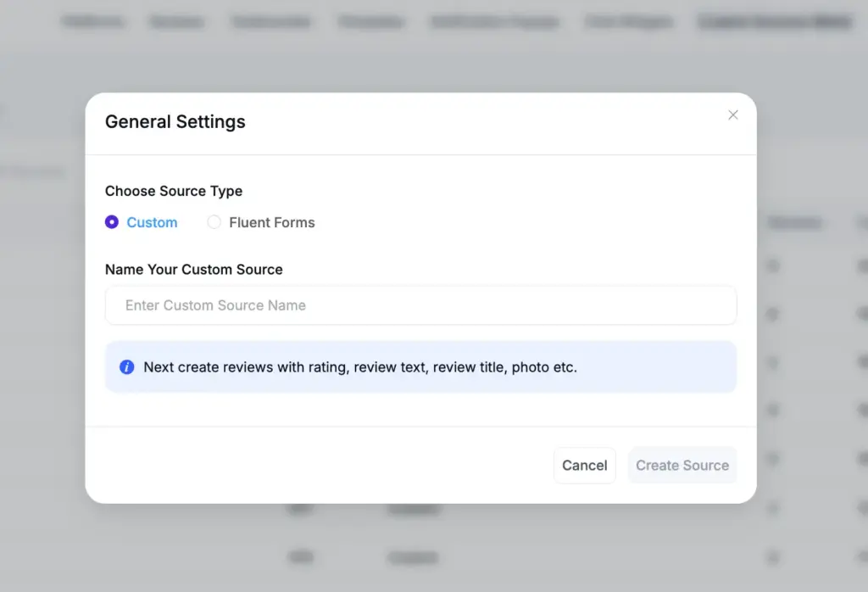The height and width of the screenshot is (592, 868).
Task: Click the second navigation item at the top
Action: 176,21
